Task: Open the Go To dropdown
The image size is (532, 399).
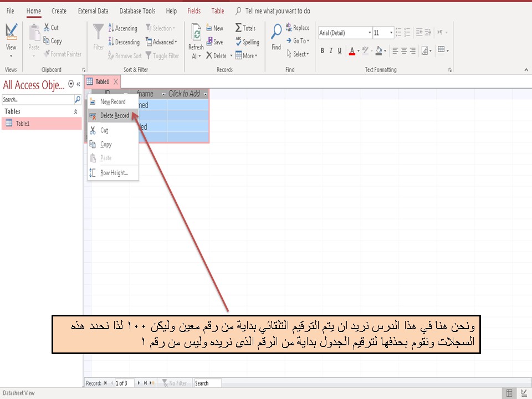Action: [298, 40]
